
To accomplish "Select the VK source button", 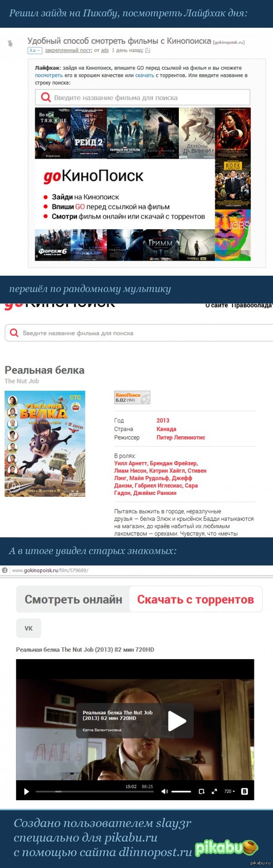I will point(29,628).
